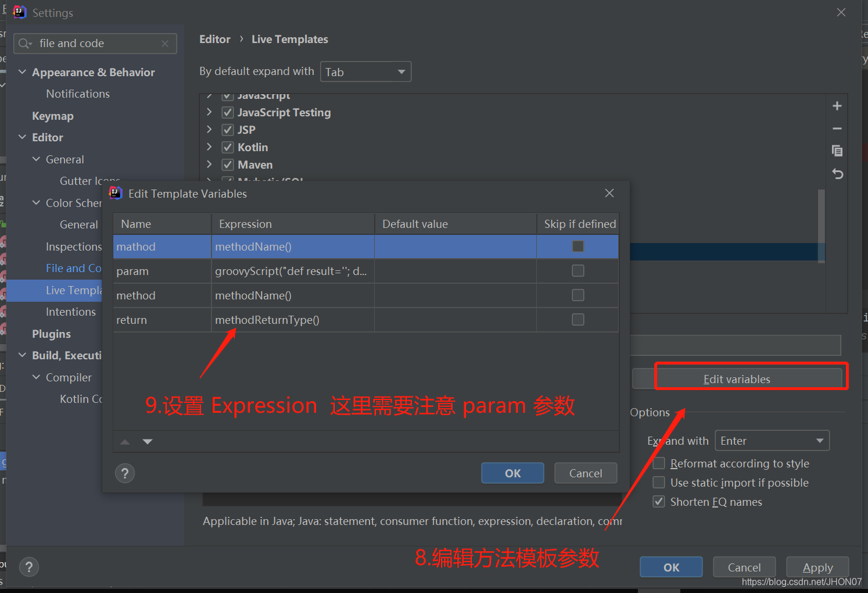Check Skip if defined for mathod variable
This screenshot has width=868, height=593.
[x=577, y=246]
